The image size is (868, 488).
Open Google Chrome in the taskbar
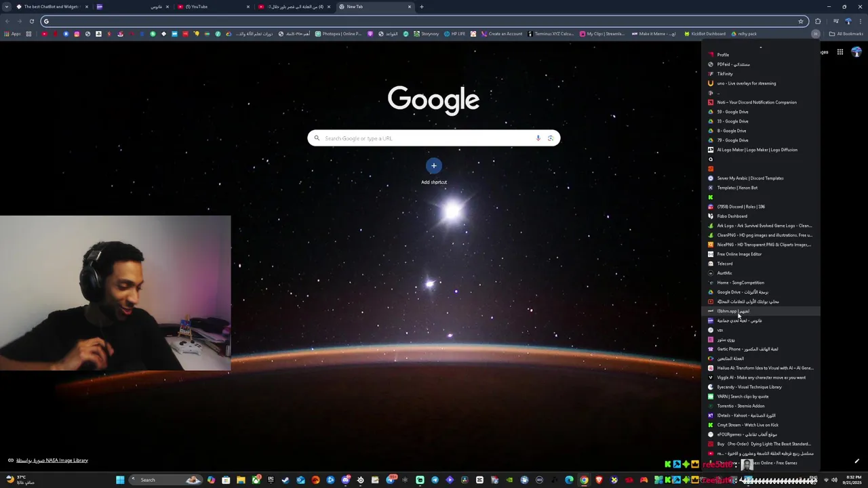point(584,480)
